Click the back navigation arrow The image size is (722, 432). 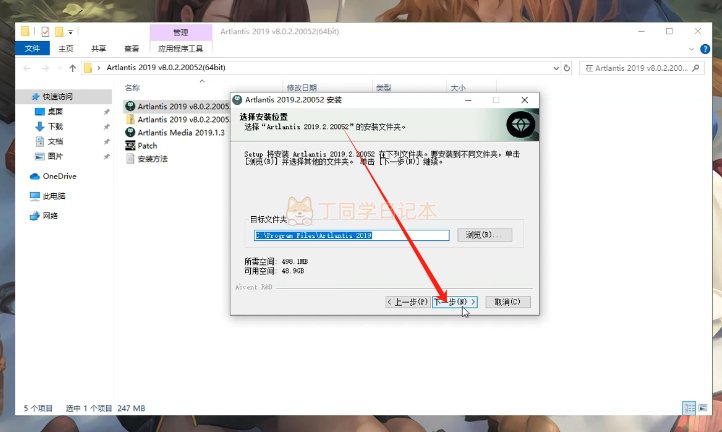(25, 68)
